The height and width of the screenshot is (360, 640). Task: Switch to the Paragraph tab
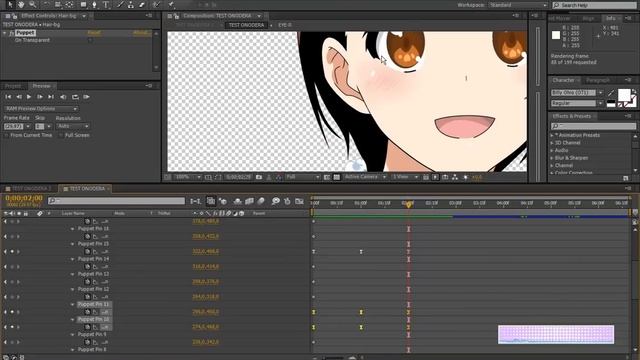[x=598, y=80]
